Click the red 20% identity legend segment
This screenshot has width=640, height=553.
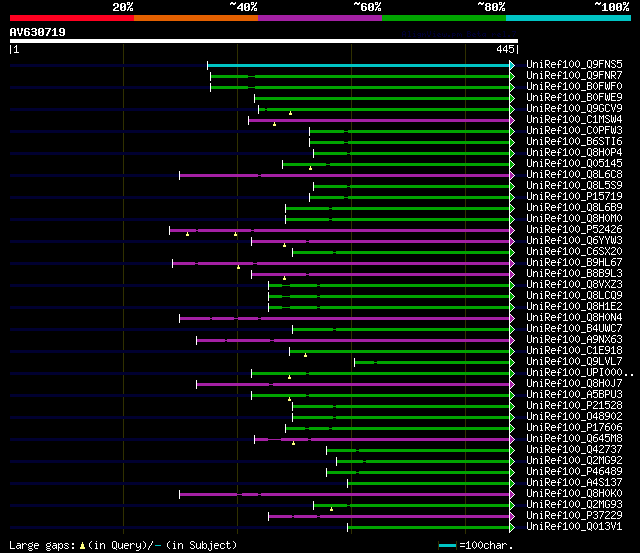tap(72, 18)
